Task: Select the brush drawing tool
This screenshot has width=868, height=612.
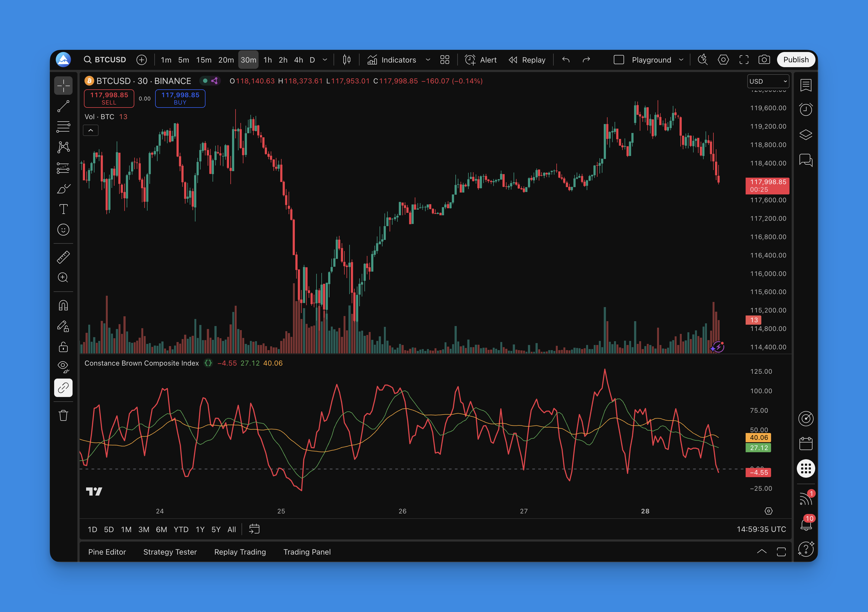Action: pyautogui.click(x=63, y=188)
